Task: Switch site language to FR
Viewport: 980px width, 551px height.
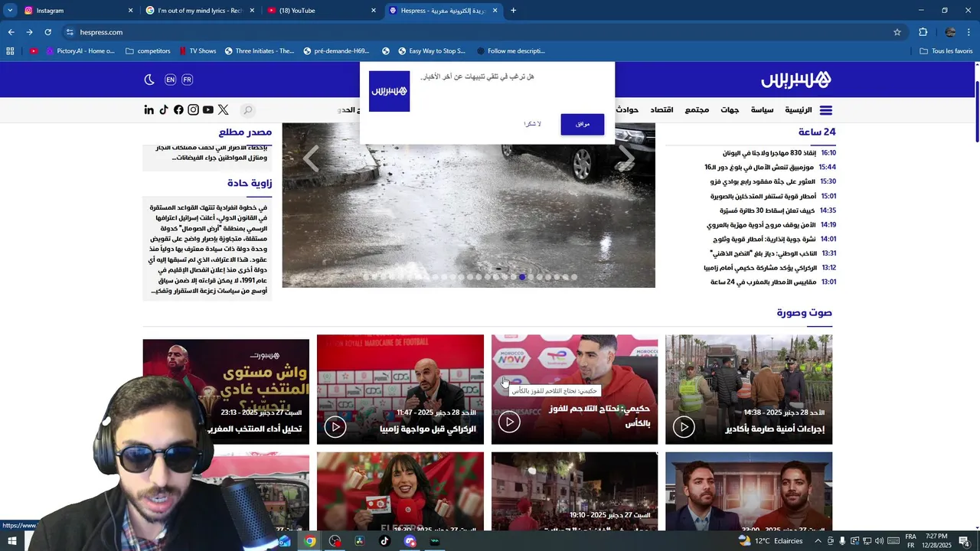Action: coord(187,80)
